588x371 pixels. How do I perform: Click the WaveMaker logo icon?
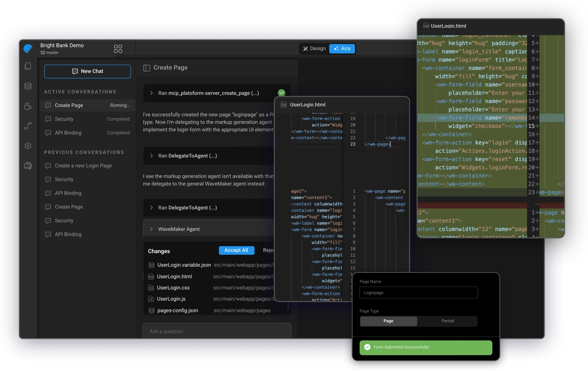[28, 48]
